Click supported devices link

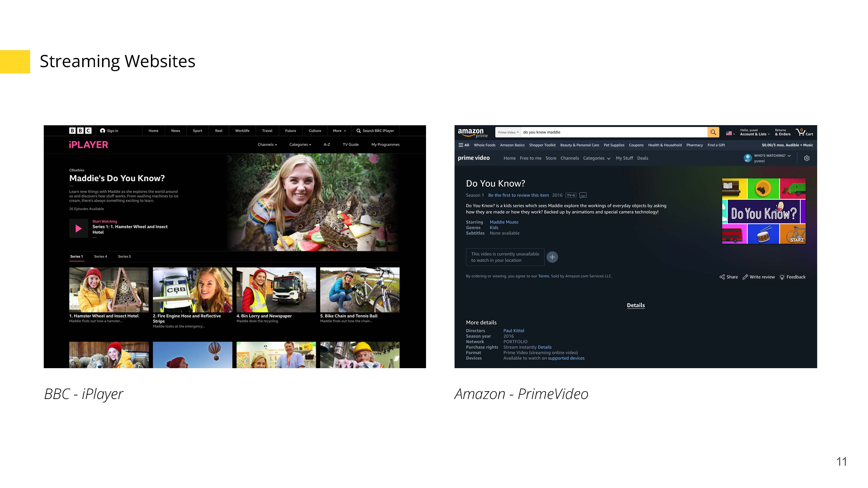[x=566, y=358]
